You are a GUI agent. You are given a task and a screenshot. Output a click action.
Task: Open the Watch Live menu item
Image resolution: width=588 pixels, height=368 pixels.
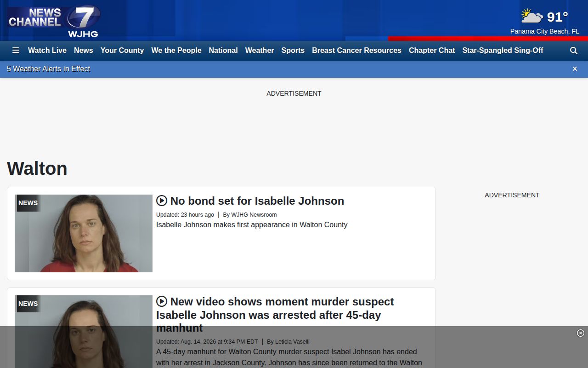click(47, 50)
